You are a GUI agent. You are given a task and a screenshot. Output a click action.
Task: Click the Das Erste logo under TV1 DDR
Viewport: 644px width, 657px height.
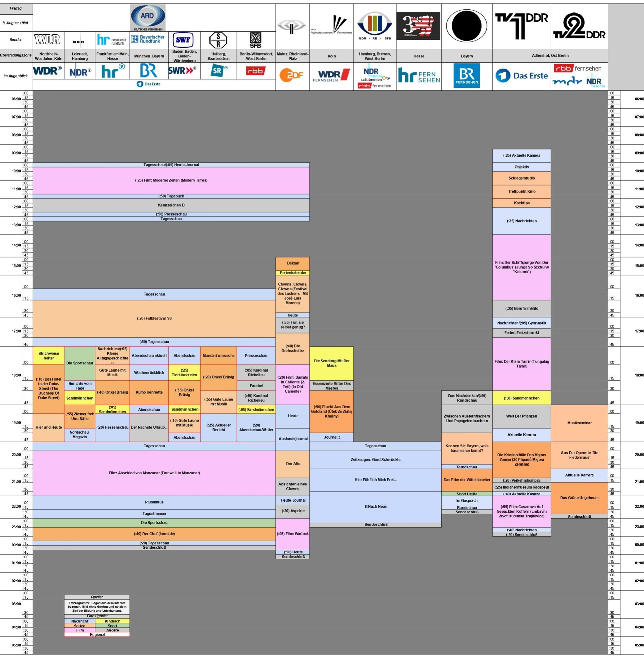[521, 76]
